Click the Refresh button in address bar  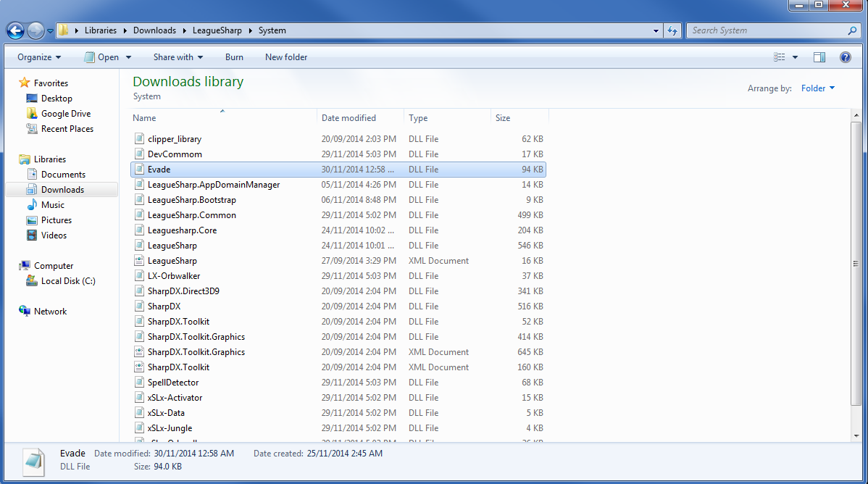pyautogui.click(x=672, y=30)
